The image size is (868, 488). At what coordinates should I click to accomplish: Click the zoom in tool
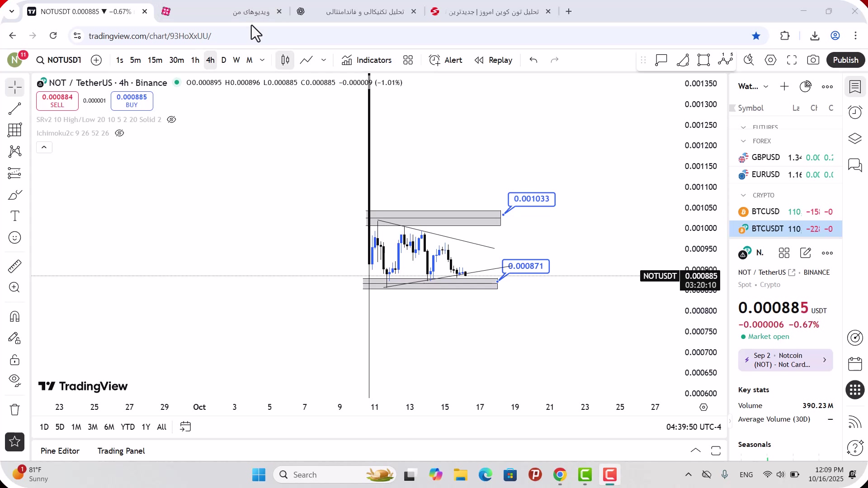coord(15,288)
